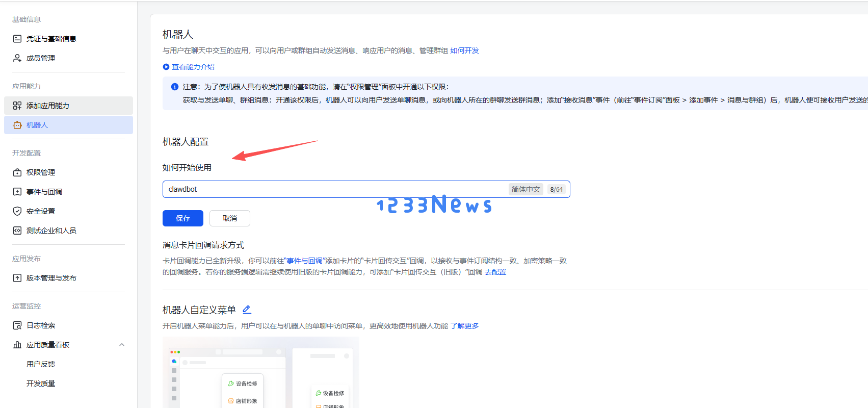Click the 安全设置 shield icon
The image size is (868, 408).
click(x=17, y=211)
